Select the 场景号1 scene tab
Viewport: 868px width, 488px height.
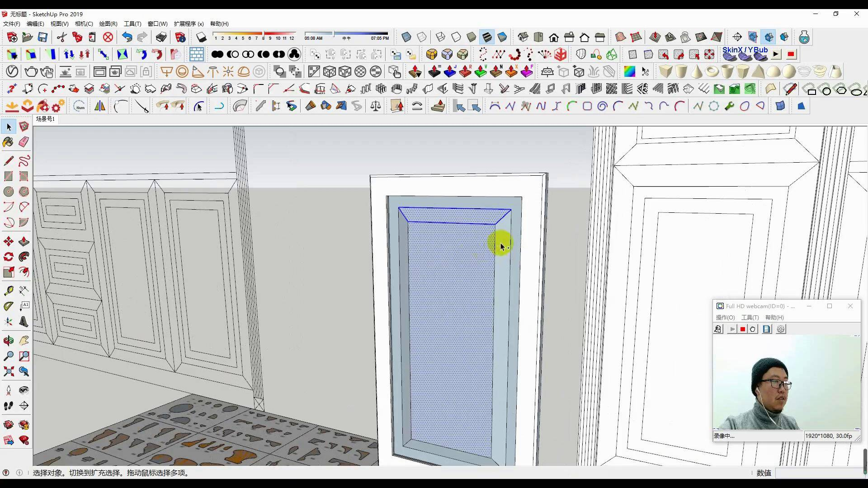tap(45, 119)
